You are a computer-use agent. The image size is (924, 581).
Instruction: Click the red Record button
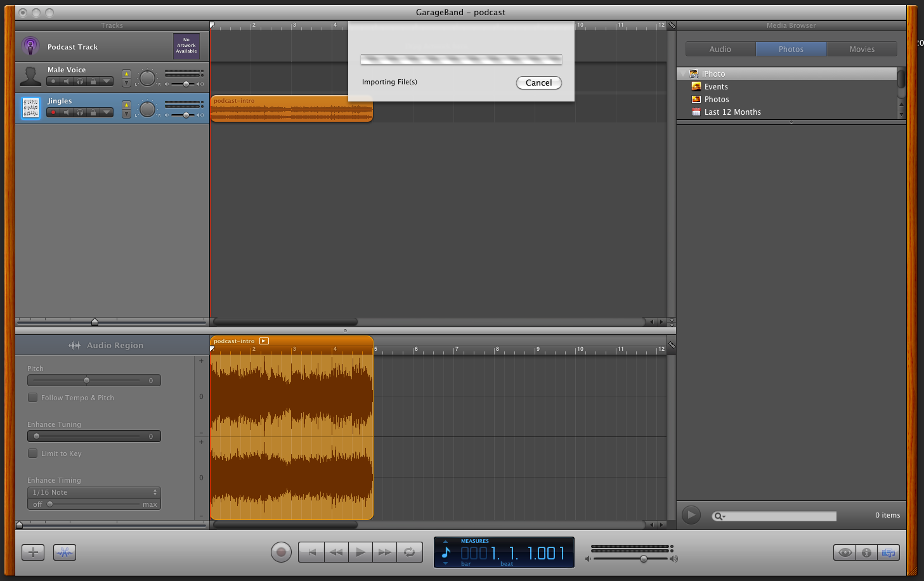click(x=281, y=552)
